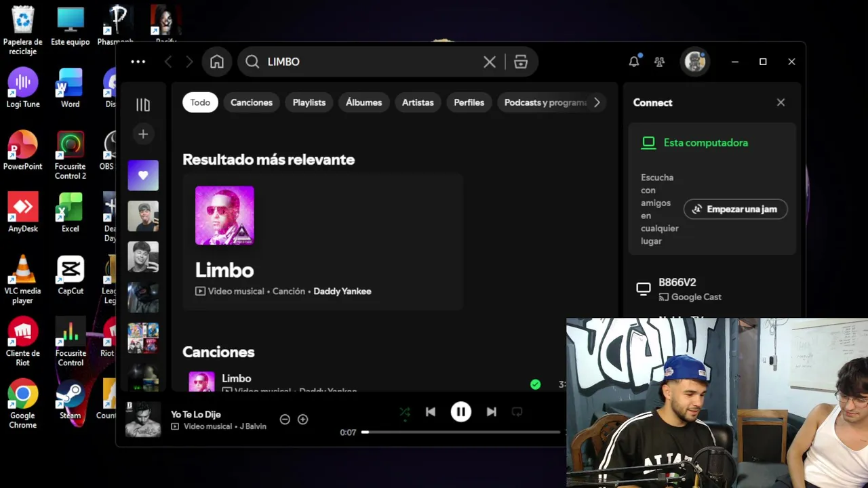868x488 pixels.
Task: Open Focusrite Control 2 shortcut
Action: click(x=71, y=156)
